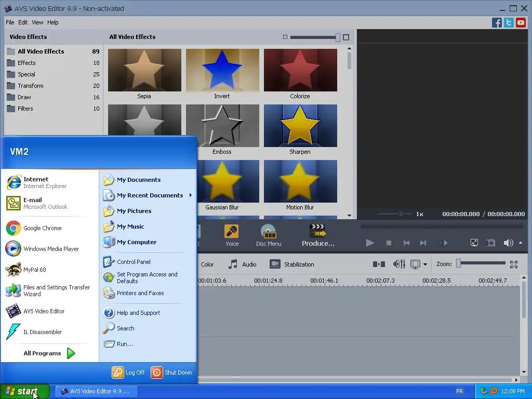Select the Special category folder
The image size is (532, 399).
click(54, 74)
